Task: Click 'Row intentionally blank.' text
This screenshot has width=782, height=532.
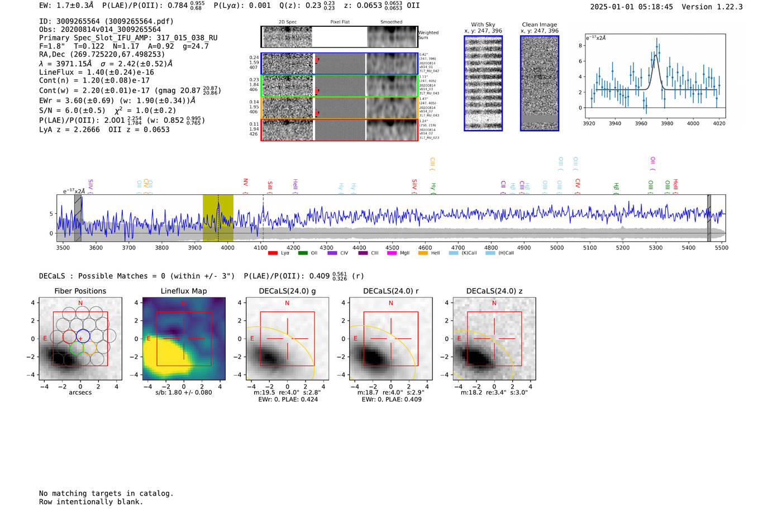Action: [91, 502]
